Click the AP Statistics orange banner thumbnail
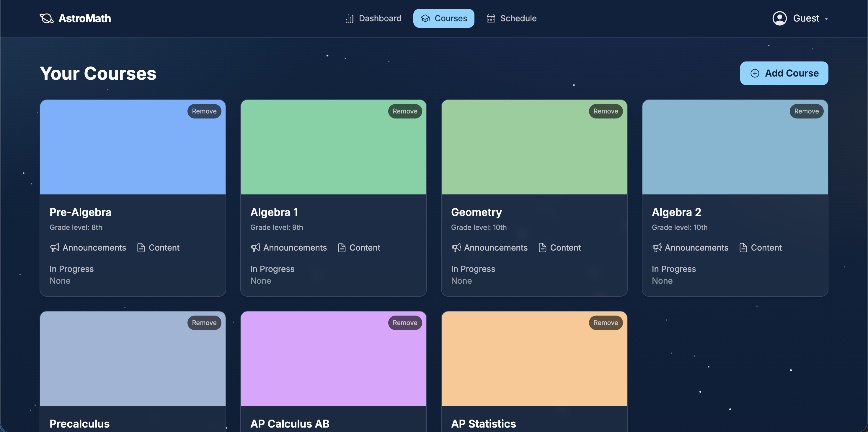The height and width of the screenshot is (432, 868). click(x=534, y=358)
